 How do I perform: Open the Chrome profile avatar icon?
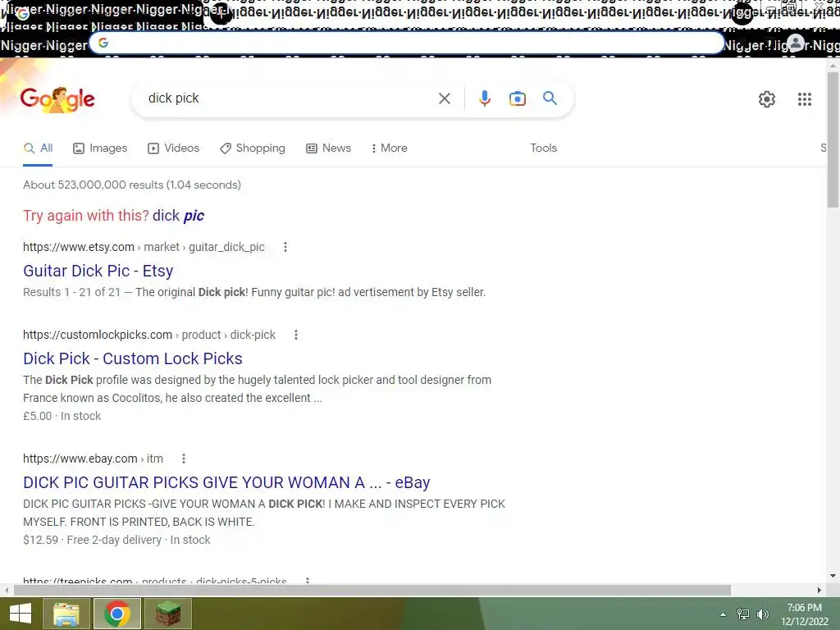click(796, 43)
